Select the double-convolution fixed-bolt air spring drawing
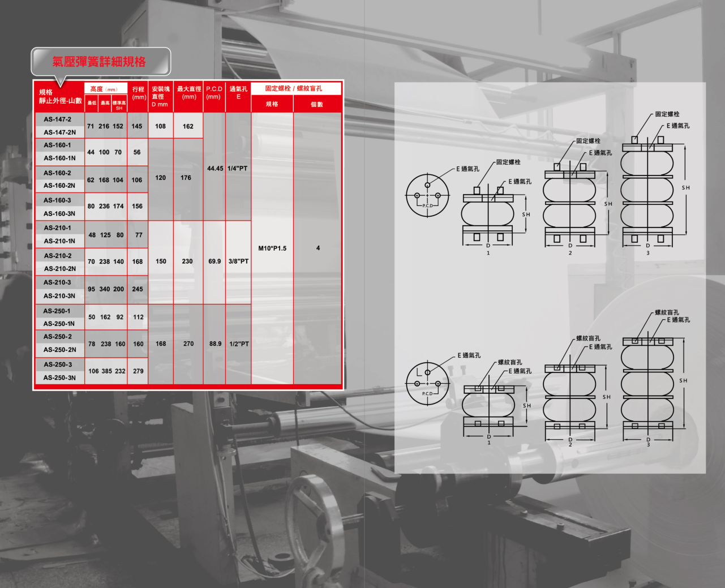Image resolution: width=725 pixels, height=588 pixels. [x=569, y=204]
